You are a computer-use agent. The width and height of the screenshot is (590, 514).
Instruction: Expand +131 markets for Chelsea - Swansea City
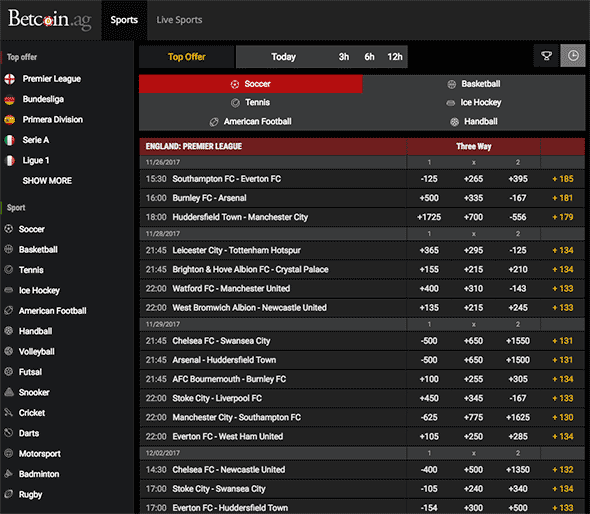(563, 341)
